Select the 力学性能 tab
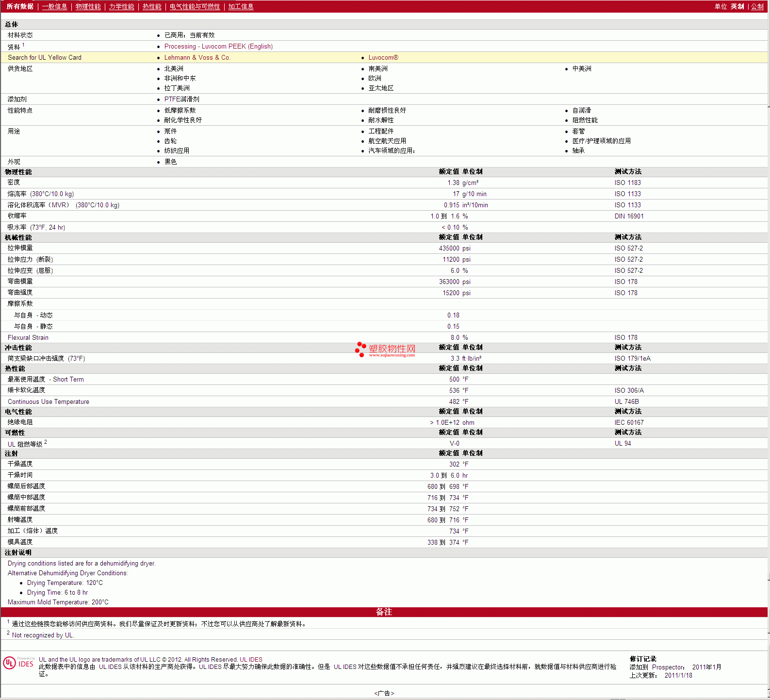770x700 pixels. point(121,7)
